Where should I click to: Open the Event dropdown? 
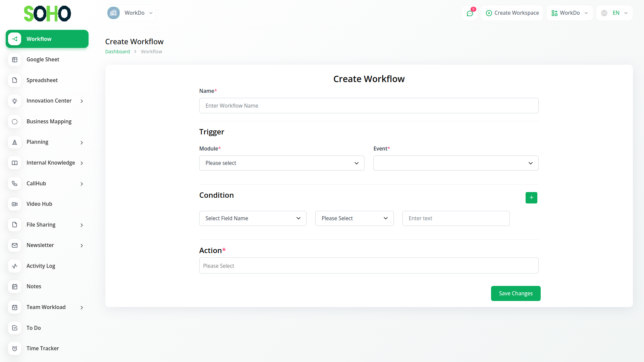point(456,163)
